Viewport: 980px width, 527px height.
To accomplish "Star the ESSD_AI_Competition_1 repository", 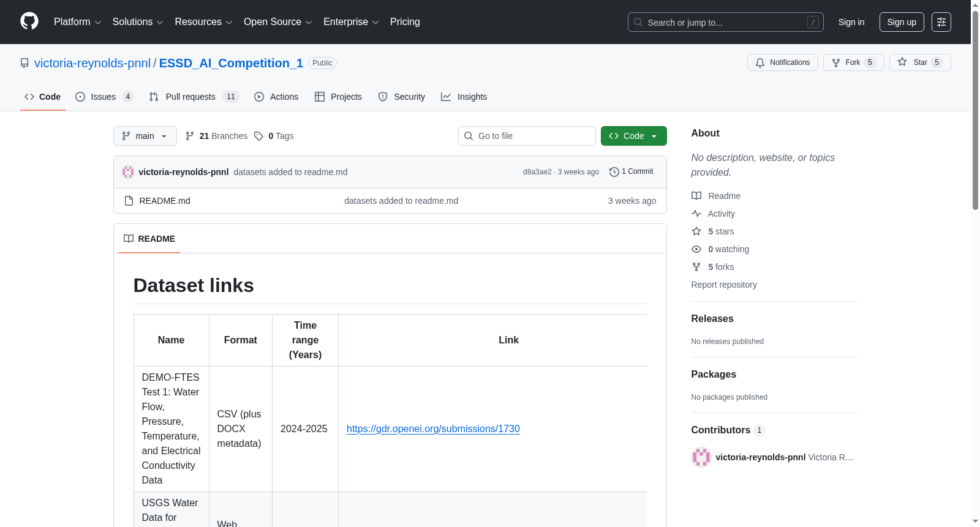I will click(x=919, y=62).
